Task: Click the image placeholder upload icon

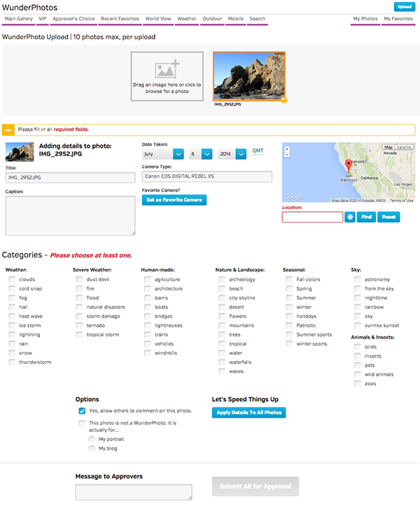Action: [x=167, y=69]
